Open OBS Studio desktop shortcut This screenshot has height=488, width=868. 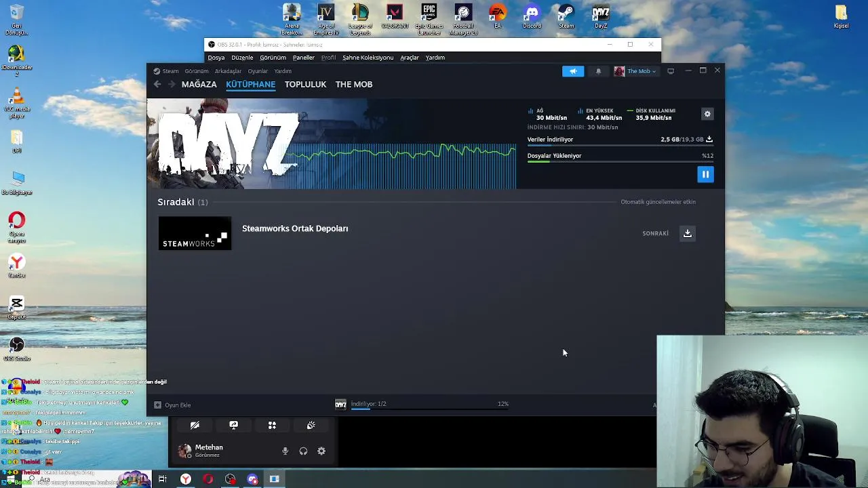point(17,348)
